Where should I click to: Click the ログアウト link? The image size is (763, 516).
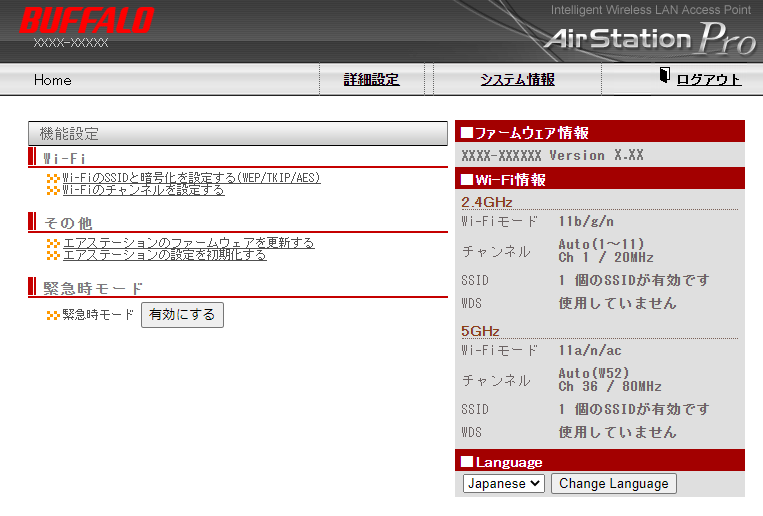coord(709,80)
